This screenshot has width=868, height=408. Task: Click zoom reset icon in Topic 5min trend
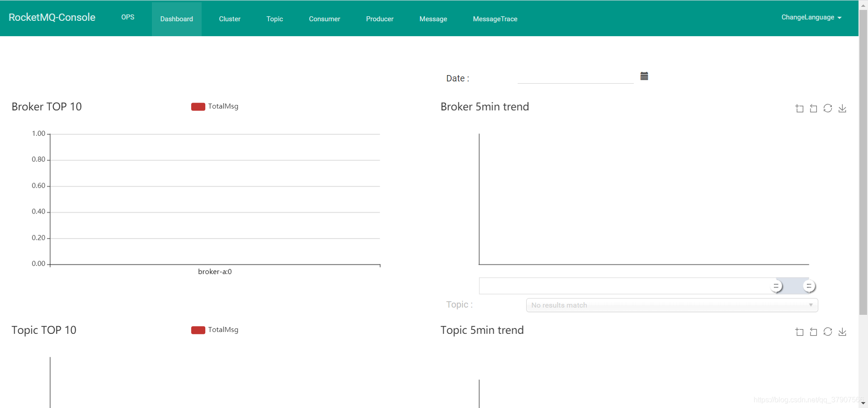pos(813,332)
